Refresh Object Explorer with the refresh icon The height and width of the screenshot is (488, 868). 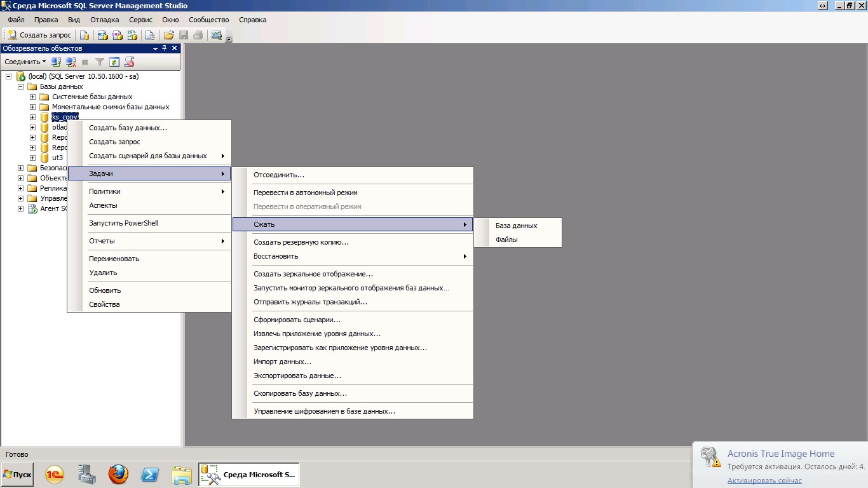click(x=114, y=62)
